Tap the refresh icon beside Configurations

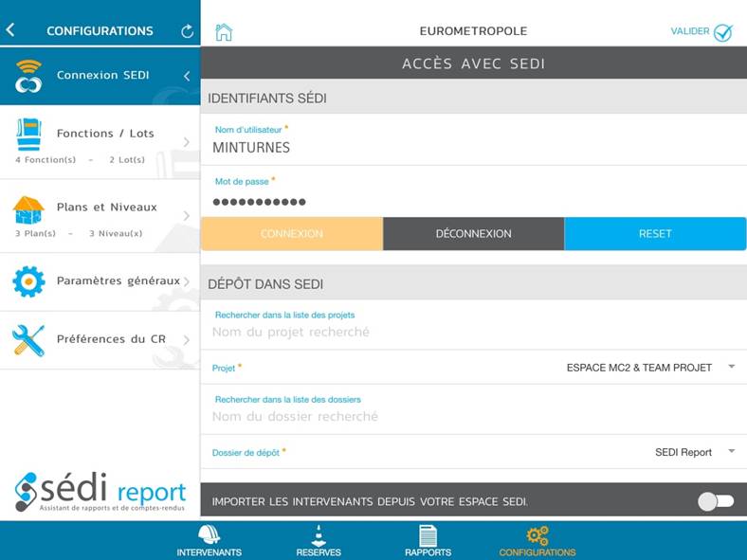click(187, 31)
